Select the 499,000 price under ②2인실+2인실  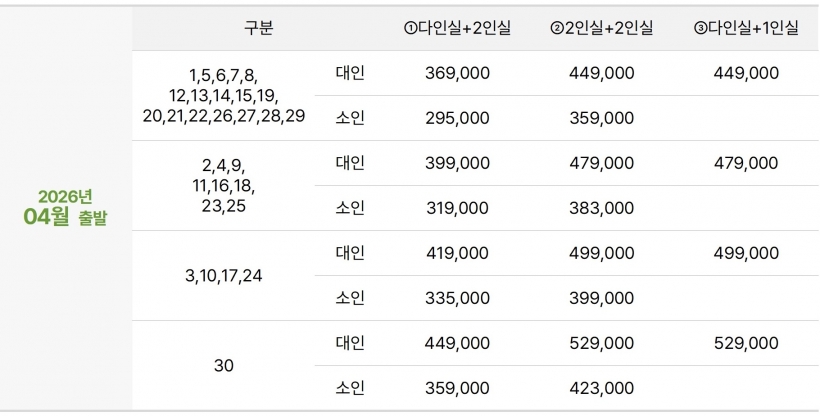[601, 253]
